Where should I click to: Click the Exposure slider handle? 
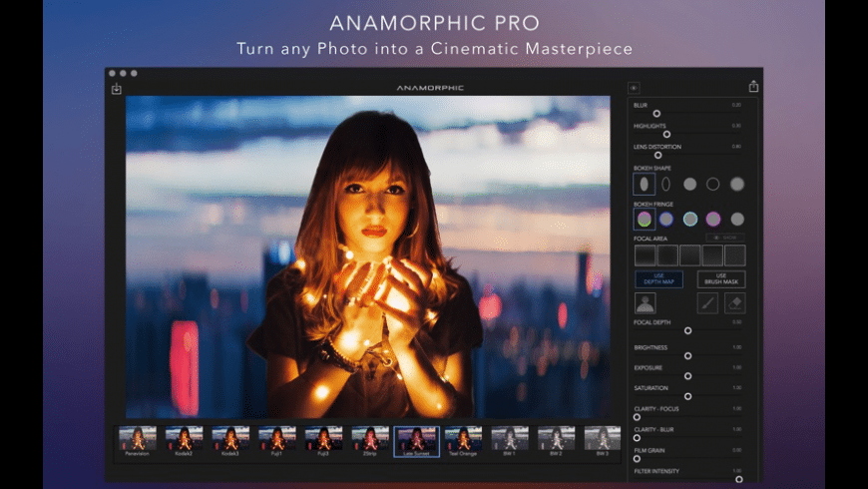coord(688,376)
